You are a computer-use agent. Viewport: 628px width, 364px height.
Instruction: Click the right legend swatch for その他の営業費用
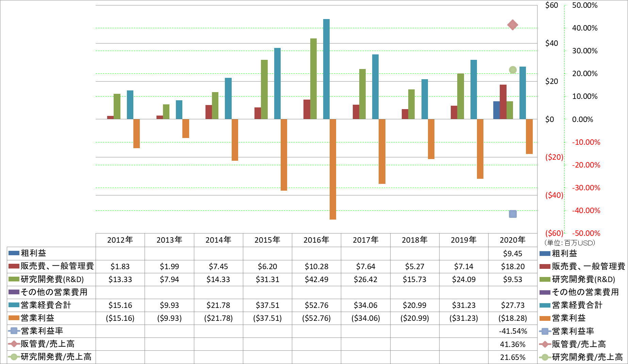[x=545, y=292]
